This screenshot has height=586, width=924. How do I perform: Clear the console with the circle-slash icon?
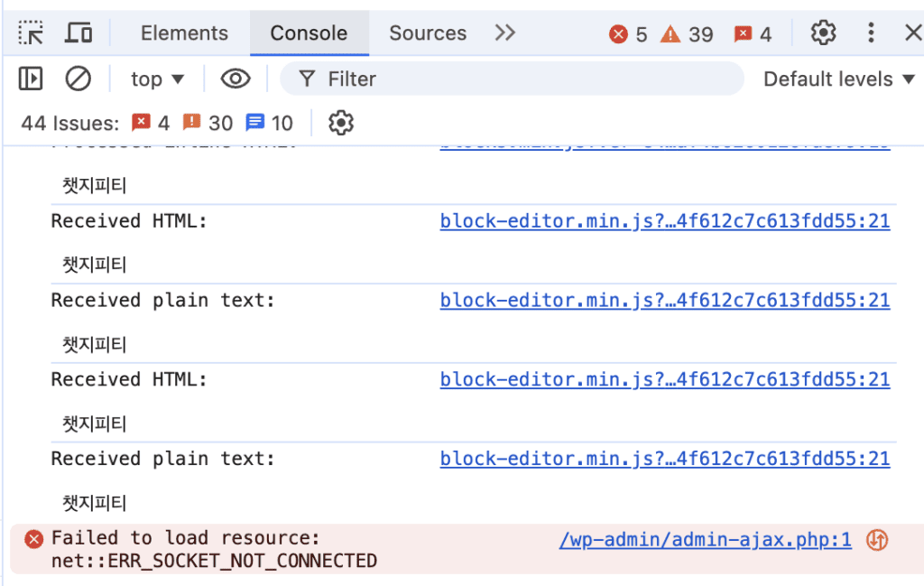coord(78,79)
